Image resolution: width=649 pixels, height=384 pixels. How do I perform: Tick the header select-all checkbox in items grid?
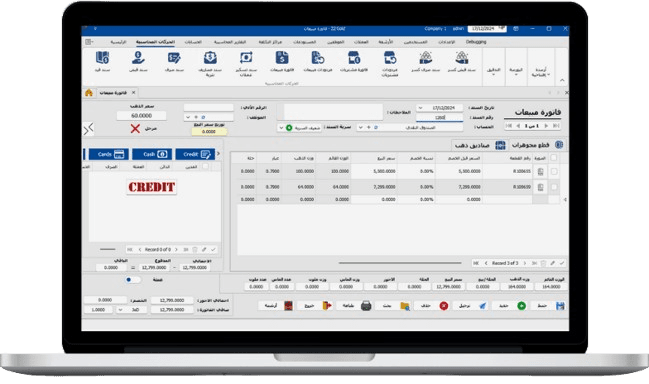[554, 158]
